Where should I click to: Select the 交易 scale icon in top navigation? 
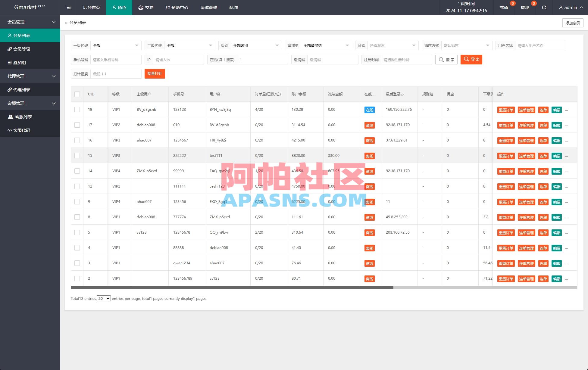(141, 7)
